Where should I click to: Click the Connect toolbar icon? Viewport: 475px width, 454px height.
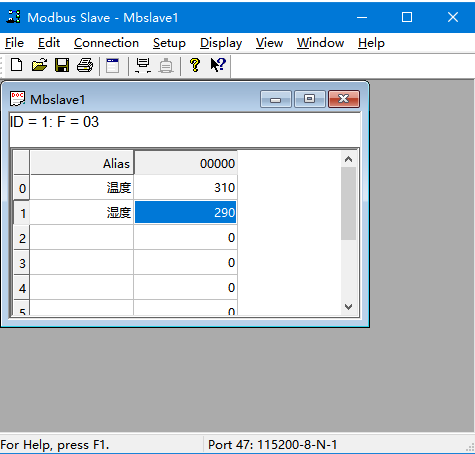coord(143,65)
